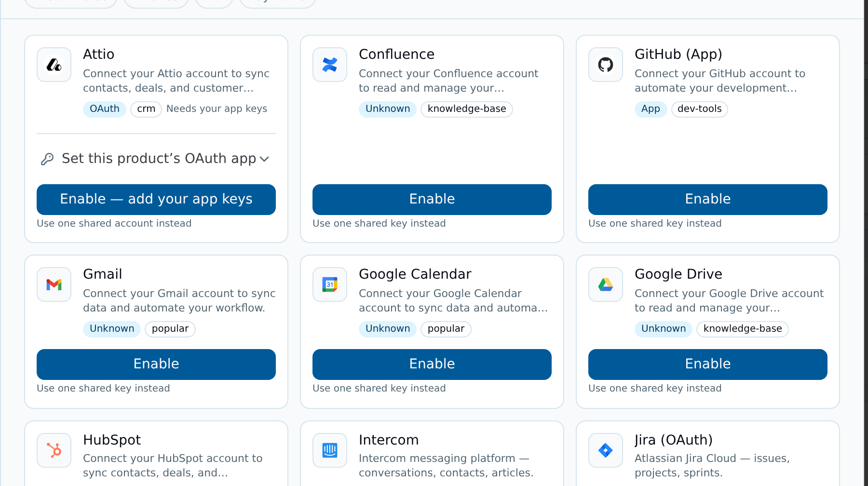Click Enable — add your app keys

point(156,200)
